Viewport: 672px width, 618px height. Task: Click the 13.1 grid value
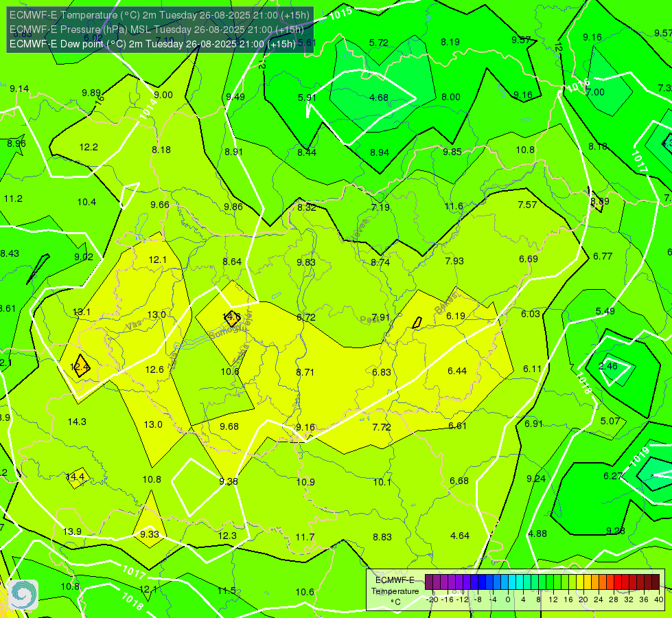click(x=82, y=312)
